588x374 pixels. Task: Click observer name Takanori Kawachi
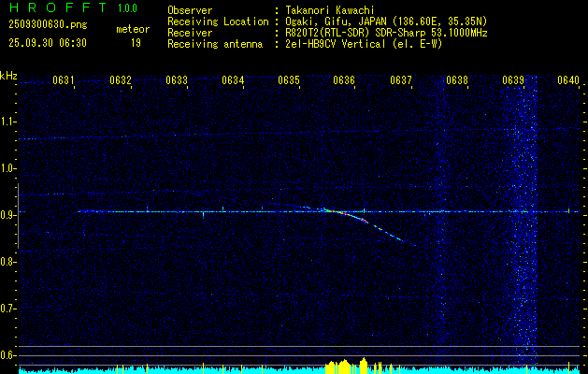[330, 10]
